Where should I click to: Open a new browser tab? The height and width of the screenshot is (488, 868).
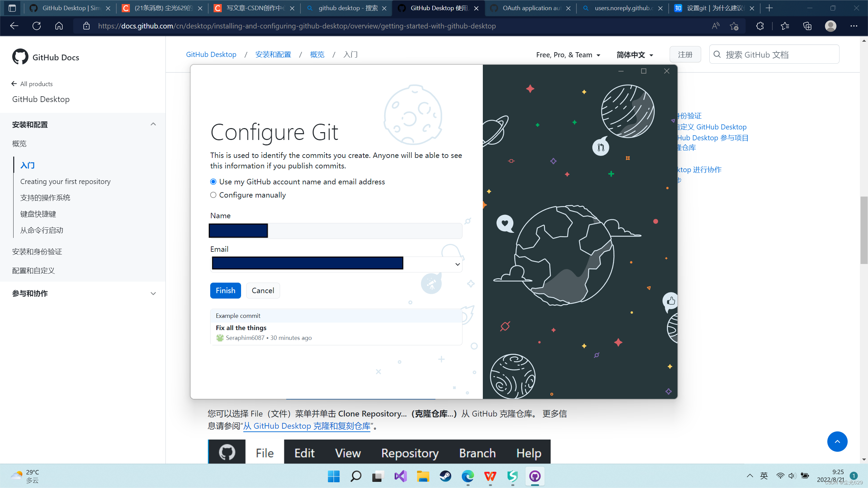point(769,8)
